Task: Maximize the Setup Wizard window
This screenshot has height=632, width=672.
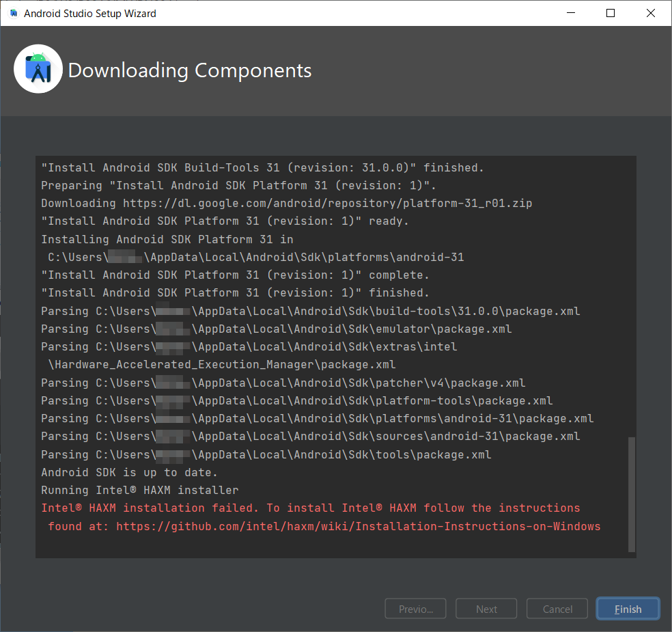Action: tap(611, 13)
